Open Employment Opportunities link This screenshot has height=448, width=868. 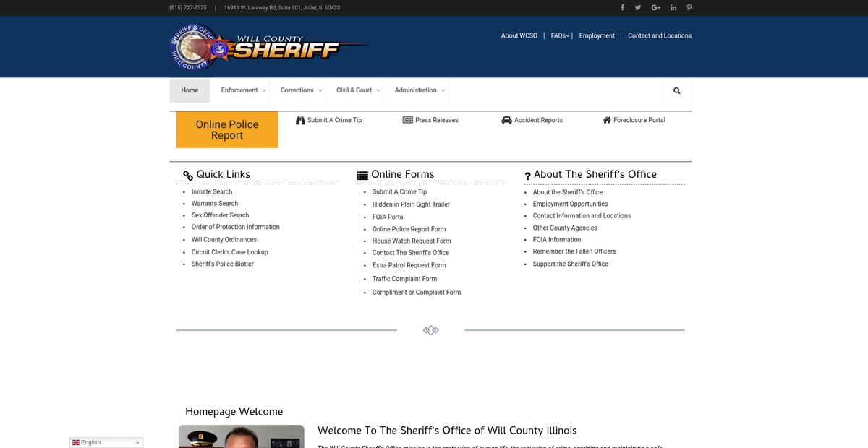[x=571, y=204]
